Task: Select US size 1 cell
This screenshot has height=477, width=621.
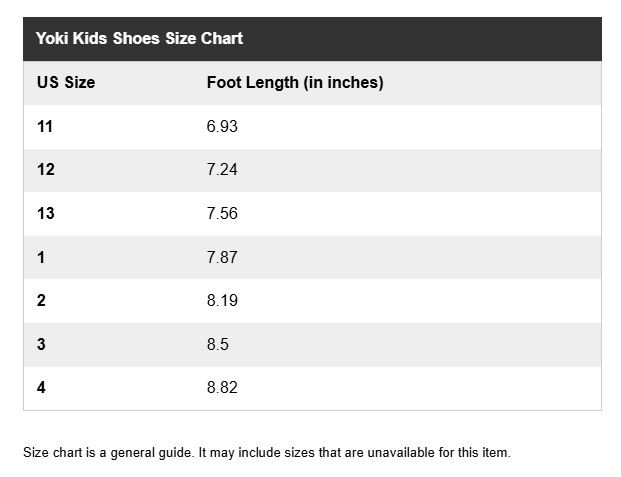Action: point(41,257)
